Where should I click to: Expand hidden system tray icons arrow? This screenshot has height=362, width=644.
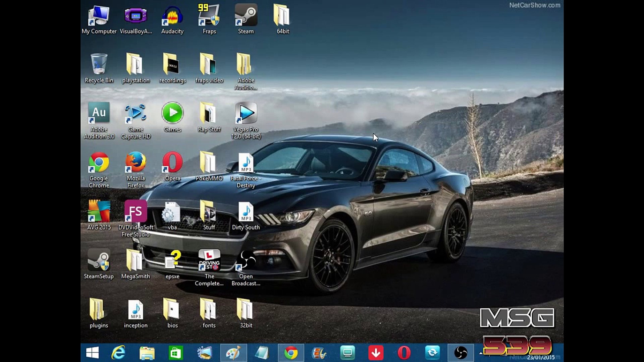481,353
